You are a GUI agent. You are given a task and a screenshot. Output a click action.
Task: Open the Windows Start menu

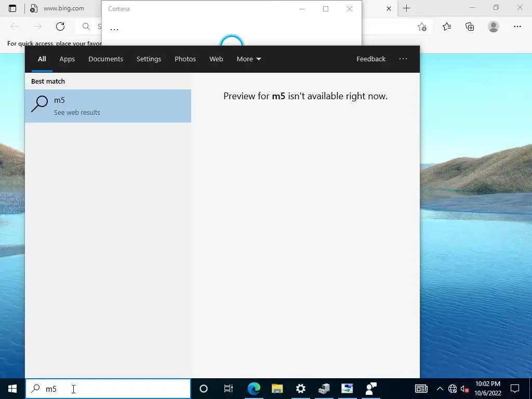(x=12, y=389)
